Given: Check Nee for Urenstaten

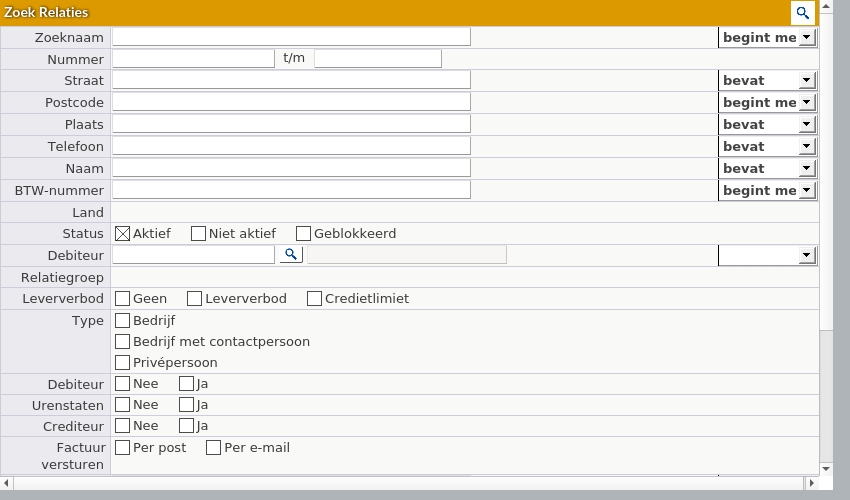Looking at the screenshot, I should click(x=123, y=405).
